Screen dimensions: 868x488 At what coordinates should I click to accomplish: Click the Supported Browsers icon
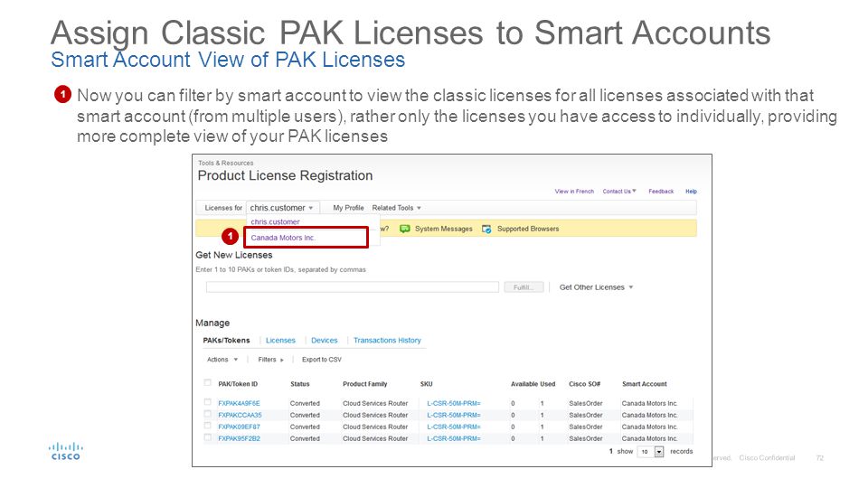[x=486, y=229]
